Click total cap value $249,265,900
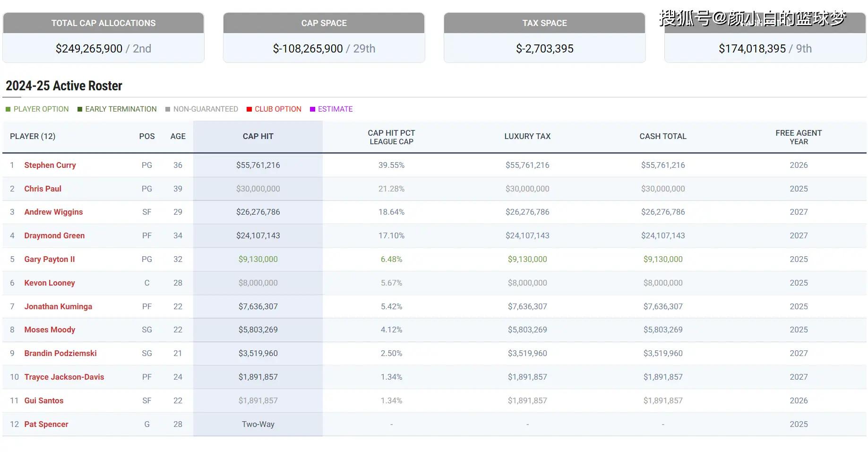The height and width of the screenshot is (452, 868). pos(89,49)
